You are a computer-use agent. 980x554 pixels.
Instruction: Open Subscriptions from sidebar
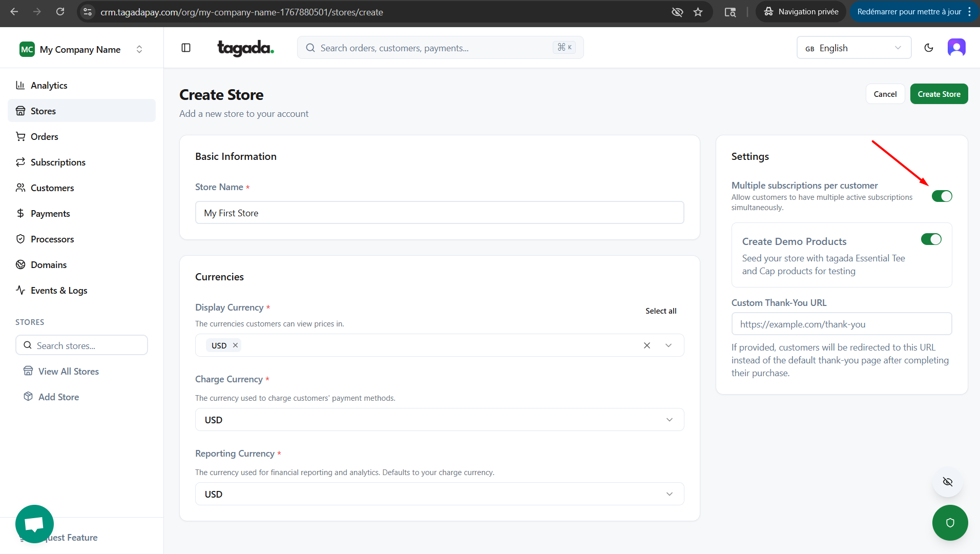(58, 162)
